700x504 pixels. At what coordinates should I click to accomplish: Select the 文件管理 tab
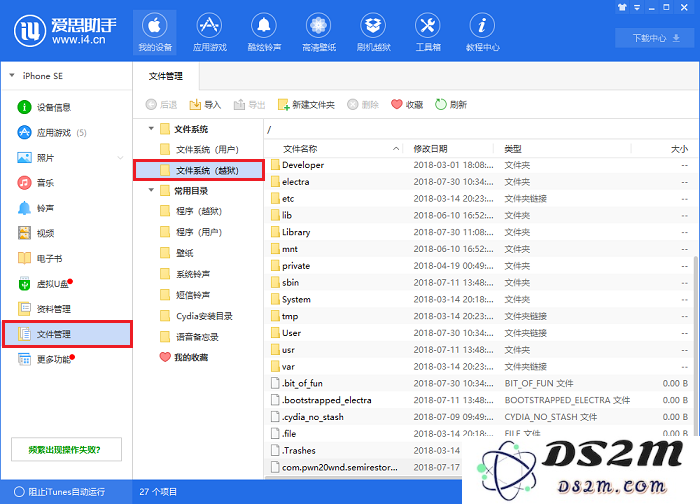point(166,76)
